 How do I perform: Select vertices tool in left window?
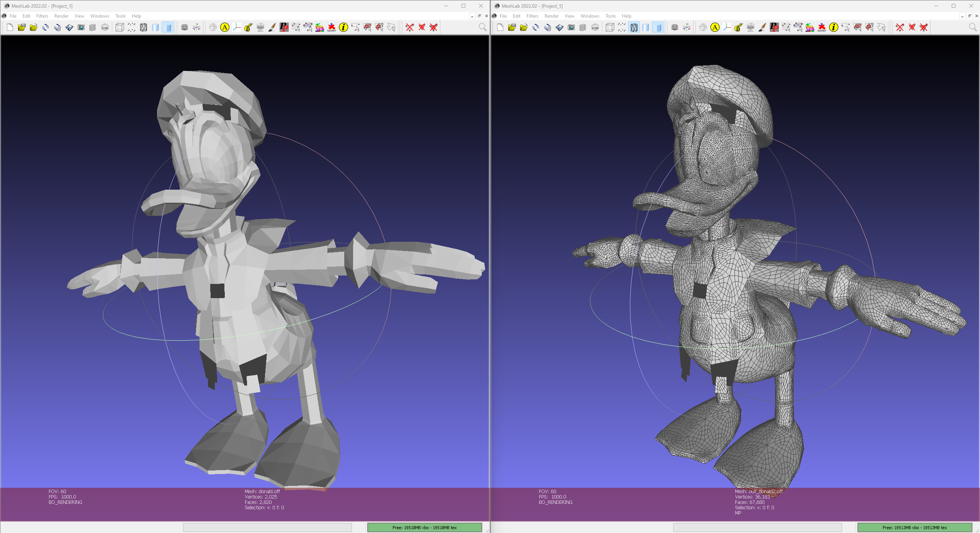tap(355, 27)
